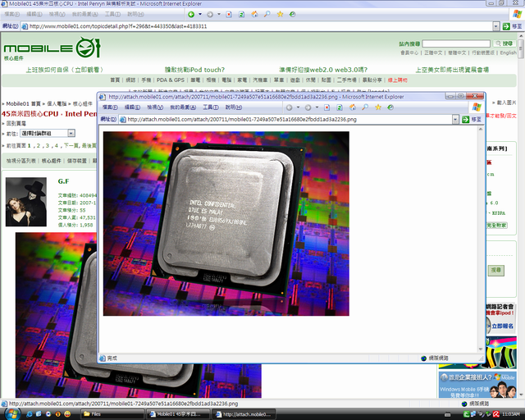Click the red 線上購物 navigation link
The image size is (525, 420).
[397, 80]
